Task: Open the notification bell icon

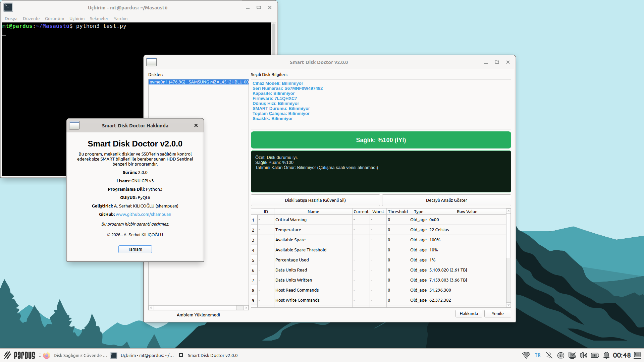Action: point(606,355)
